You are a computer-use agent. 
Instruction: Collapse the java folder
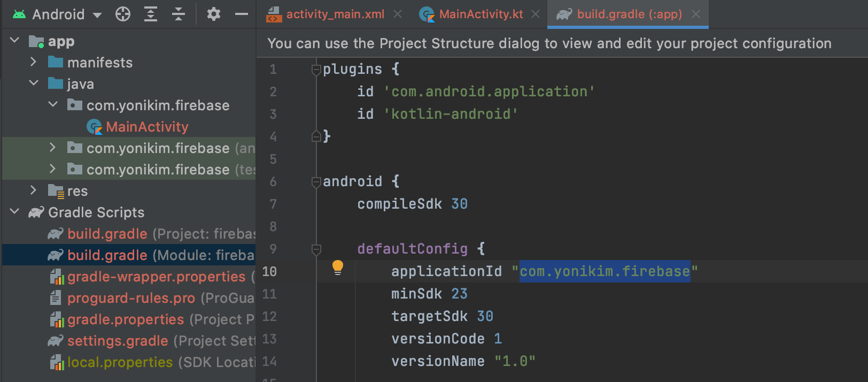34,83
